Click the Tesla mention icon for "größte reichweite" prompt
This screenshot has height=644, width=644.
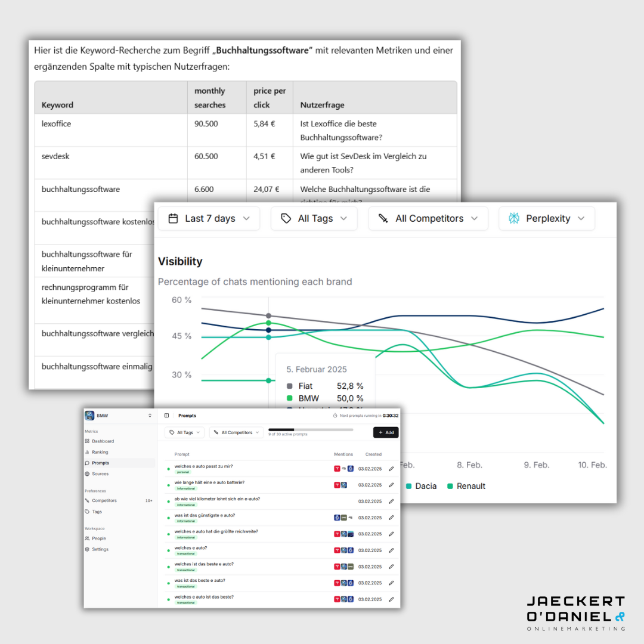click(337, 534)
